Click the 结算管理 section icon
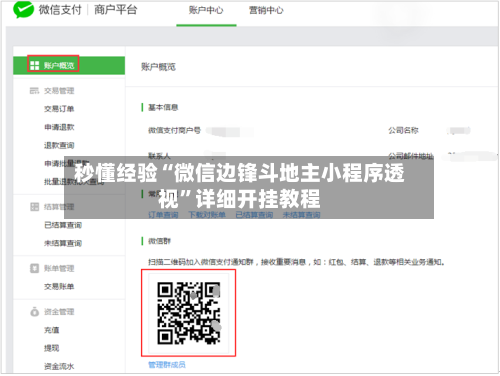This screenshot has height=376, width=500. click(x=34, y=207)
